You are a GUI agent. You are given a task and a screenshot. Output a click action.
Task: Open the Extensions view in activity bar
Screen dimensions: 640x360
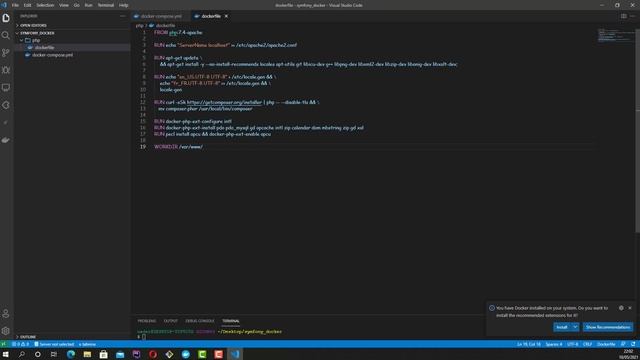(x=6, y=105)
